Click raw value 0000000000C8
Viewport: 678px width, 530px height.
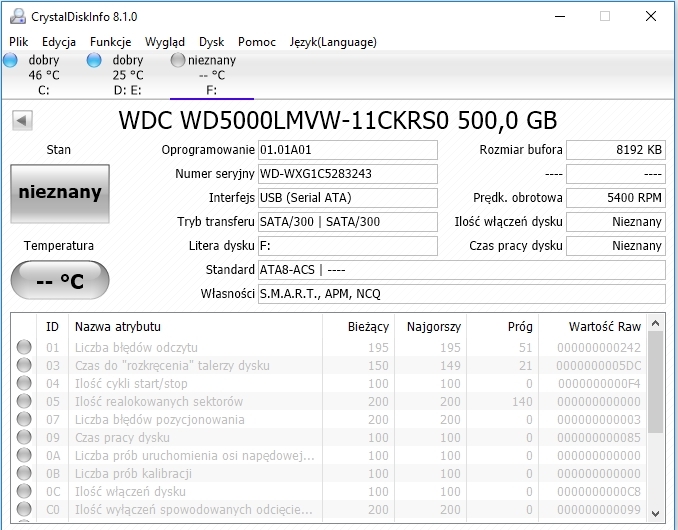(x=598, y=492)
